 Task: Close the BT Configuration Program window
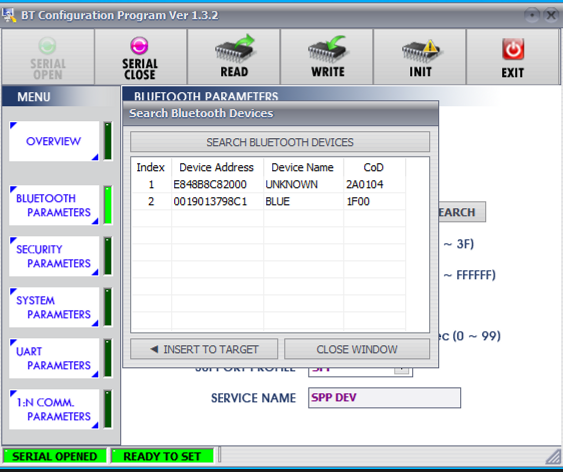(551, 15)
